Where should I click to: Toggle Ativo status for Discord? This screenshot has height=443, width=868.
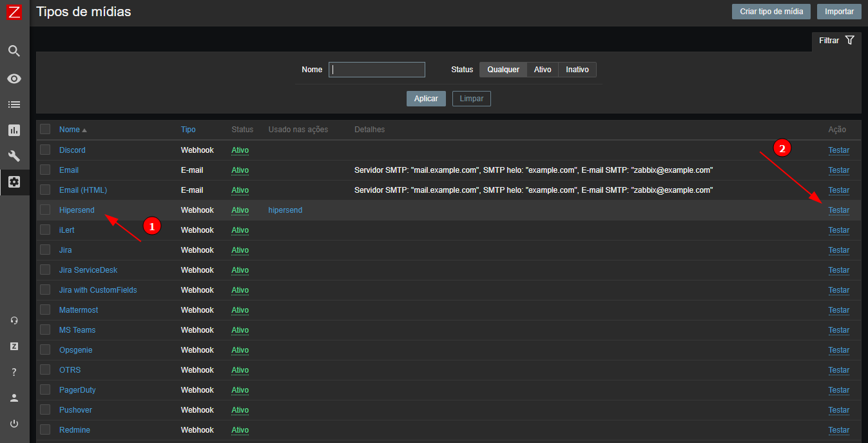tap(240, 150)
